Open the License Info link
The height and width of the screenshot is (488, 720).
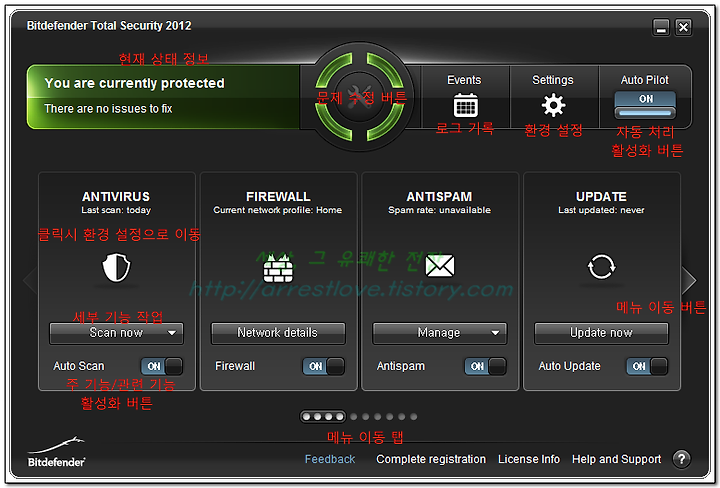click(529, 459)
